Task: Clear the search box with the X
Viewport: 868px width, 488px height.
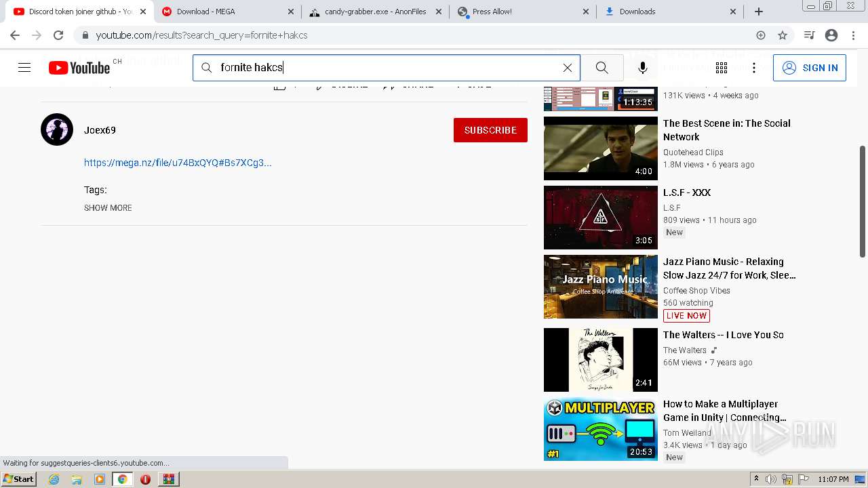Action: pos(568,68)
